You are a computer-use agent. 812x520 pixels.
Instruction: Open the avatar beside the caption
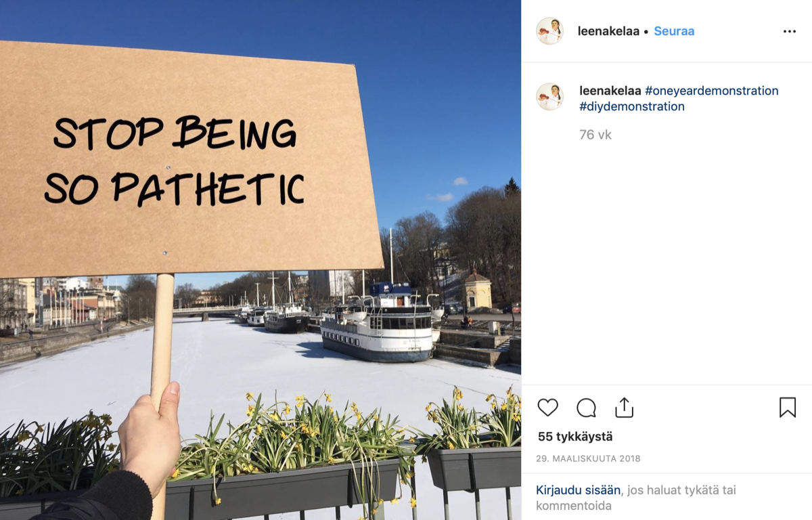point(549,97)
